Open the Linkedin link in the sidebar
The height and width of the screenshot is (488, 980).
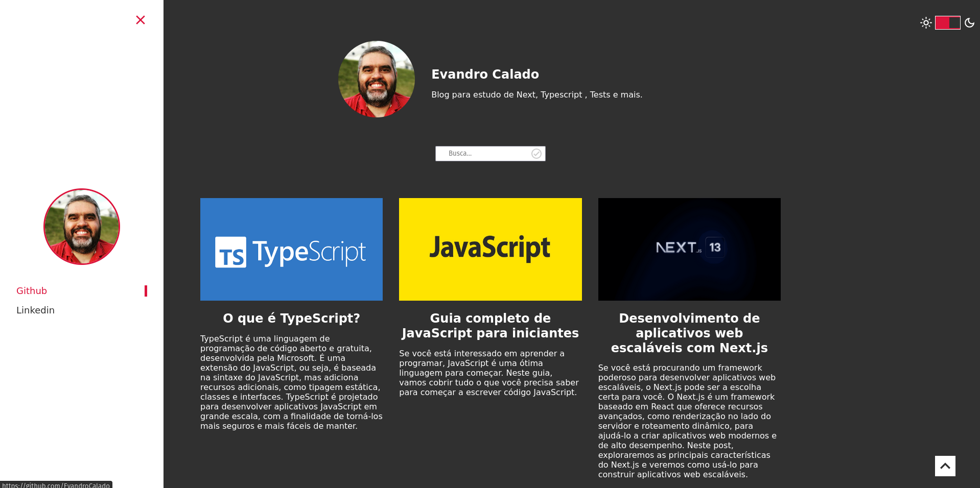pyautogui.click(x=35, y=310)
